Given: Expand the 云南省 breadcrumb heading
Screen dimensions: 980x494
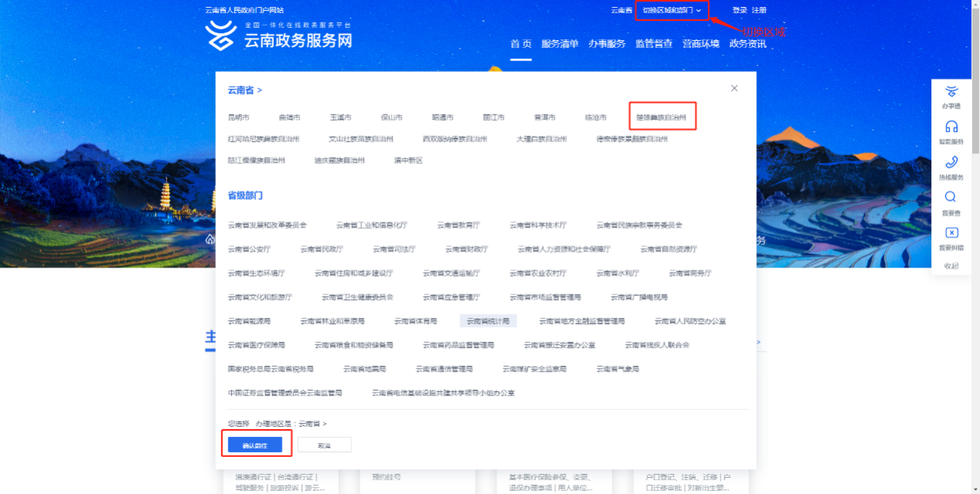Looking at the screenshot, I should coord(244,90).
